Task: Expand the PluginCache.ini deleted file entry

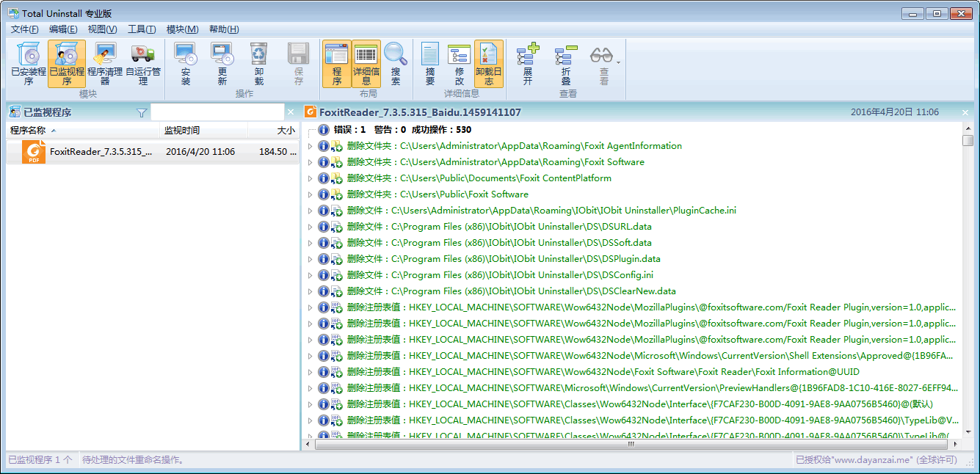Action: click(310, 211)
